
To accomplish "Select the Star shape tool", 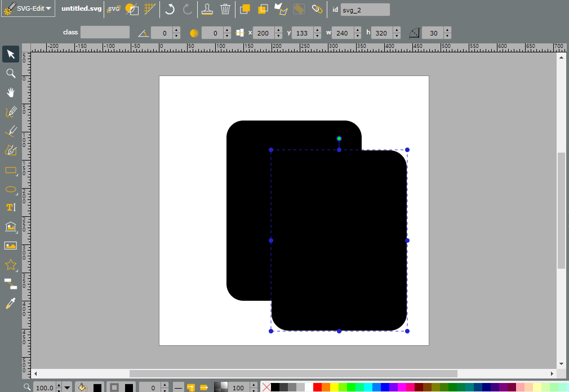I will (11, 265).
